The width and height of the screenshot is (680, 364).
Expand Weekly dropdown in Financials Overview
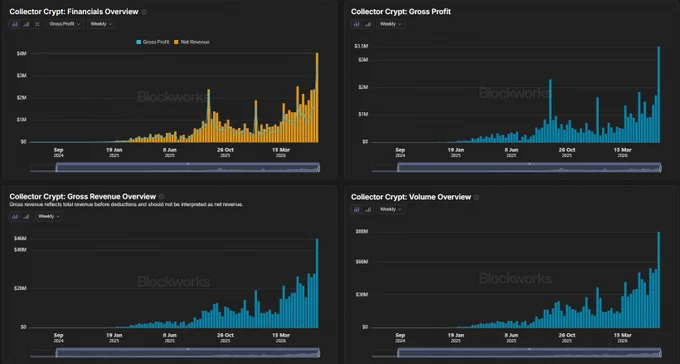coord(101,24)
